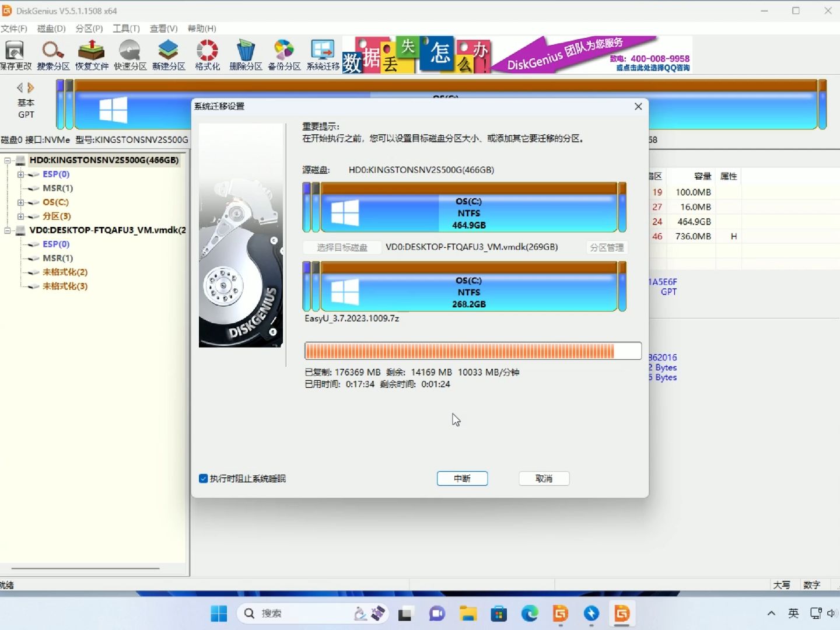Expand the OS(C:) tree node
Screen dimensions: 840x630
click(x=20, y=202)
